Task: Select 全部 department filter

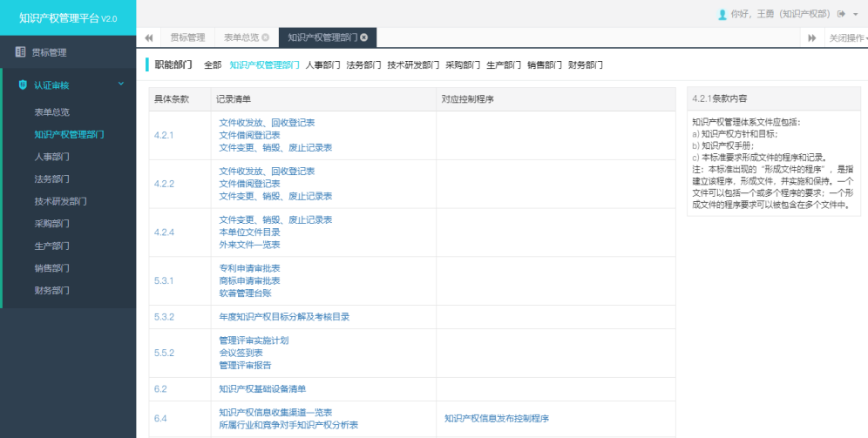Action: click(x=213, y=64)
